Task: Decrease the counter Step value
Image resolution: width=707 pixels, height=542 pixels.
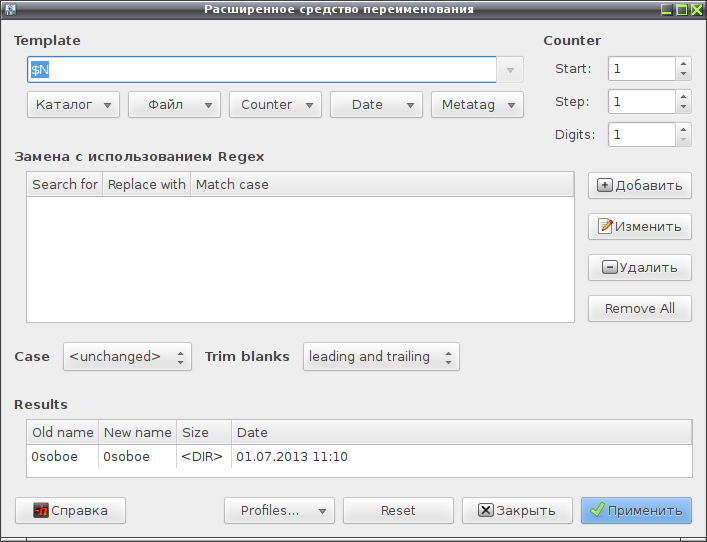Action: 684,107
